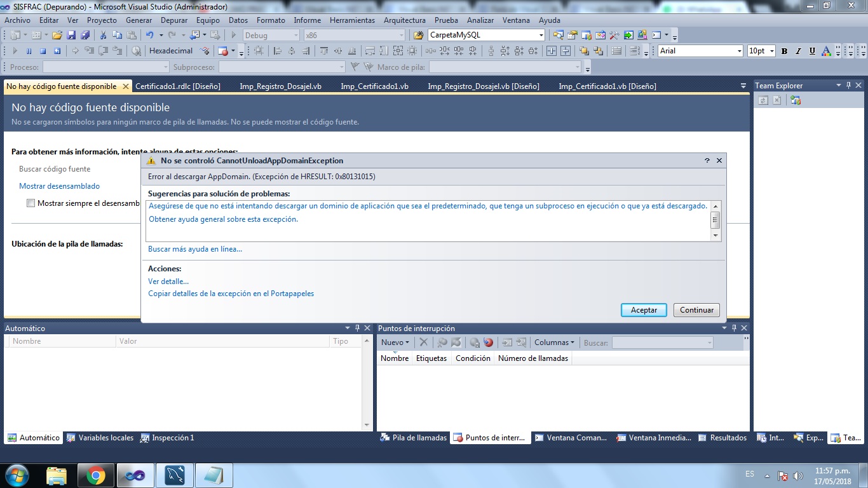Click Send to Back layout icon

(598, 51)
